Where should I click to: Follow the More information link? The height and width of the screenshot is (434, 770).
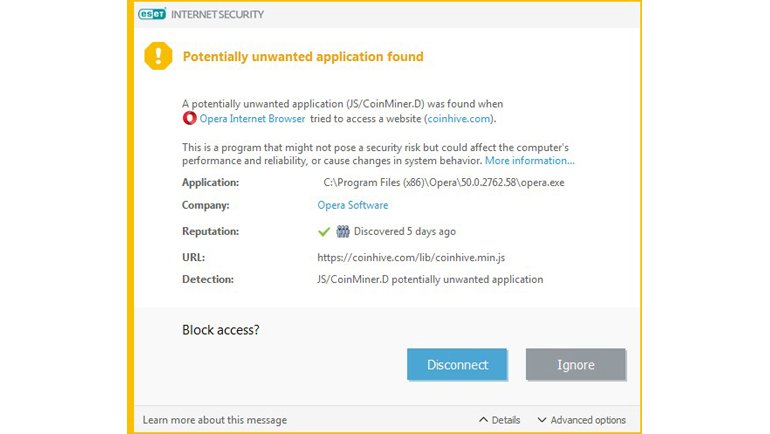click(x=530, y=160)
